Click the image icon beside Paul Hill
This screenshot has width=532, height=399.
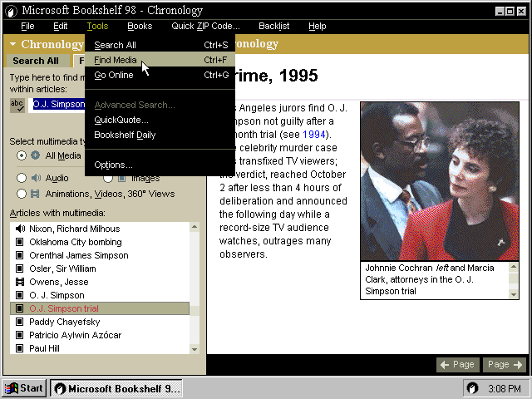coord(20,348)
